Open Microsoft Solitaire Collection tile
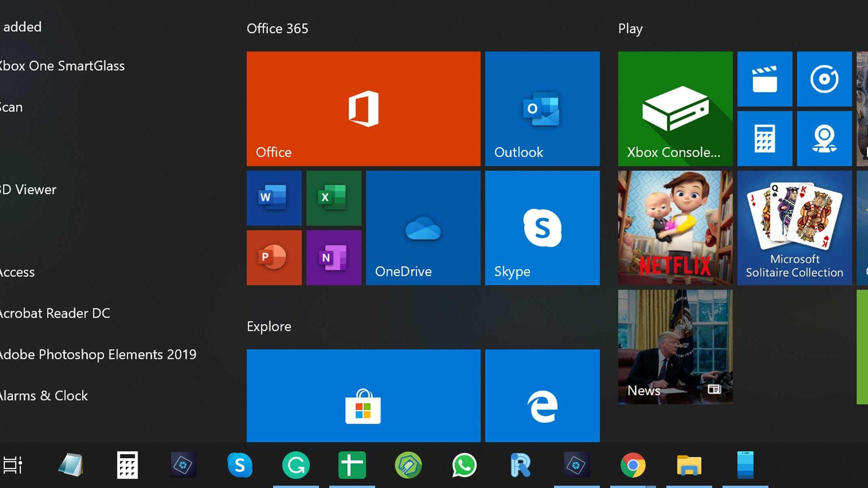The width and height of the screenshot is (868, 488). point(795,228)
